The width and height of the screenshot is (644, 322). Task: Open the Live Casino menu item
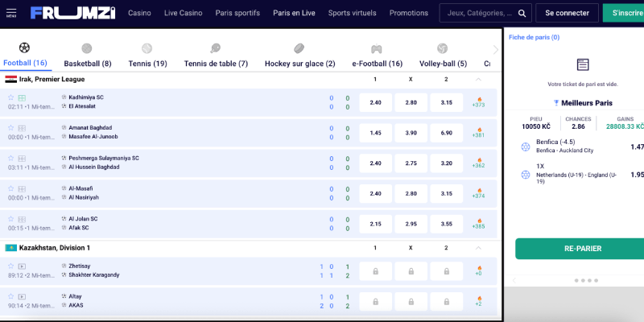(184, 13)
